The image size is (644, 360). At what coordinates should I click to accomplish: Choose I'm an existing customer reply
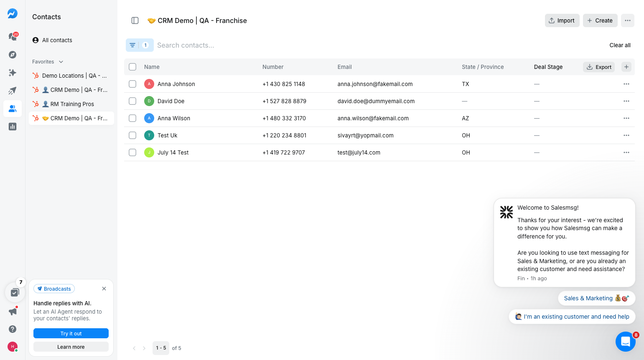tap(572, 317)
